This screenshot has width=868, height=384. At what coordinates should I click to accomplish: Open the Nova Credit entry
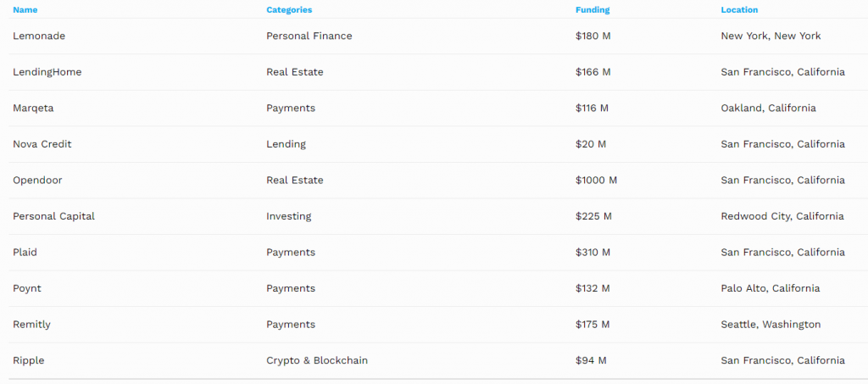[x=42, y=144]
